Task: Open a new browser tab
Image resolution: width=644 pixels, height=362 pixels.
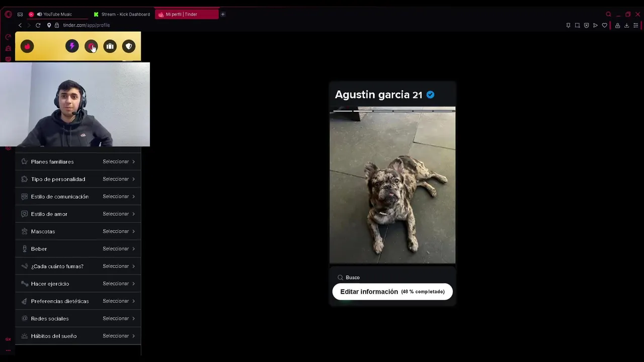Action: pos(223,14)
